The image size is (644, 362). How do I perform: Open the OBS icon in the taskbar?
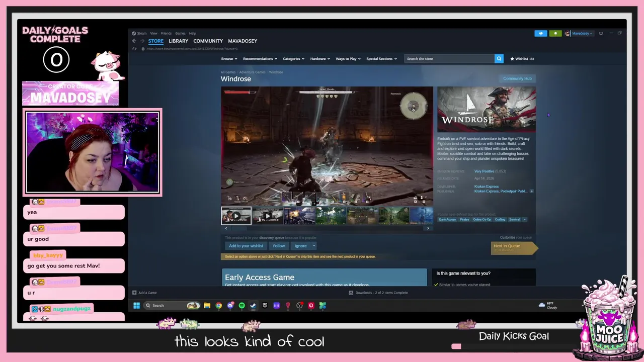[299, 305]
